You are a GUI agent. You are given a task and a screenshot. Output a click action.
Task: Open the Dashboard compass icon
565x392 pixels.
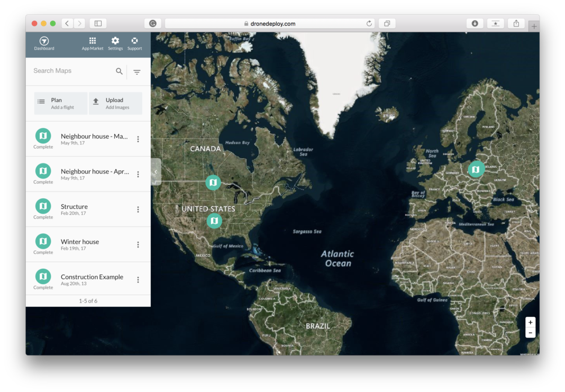(44, 41)
